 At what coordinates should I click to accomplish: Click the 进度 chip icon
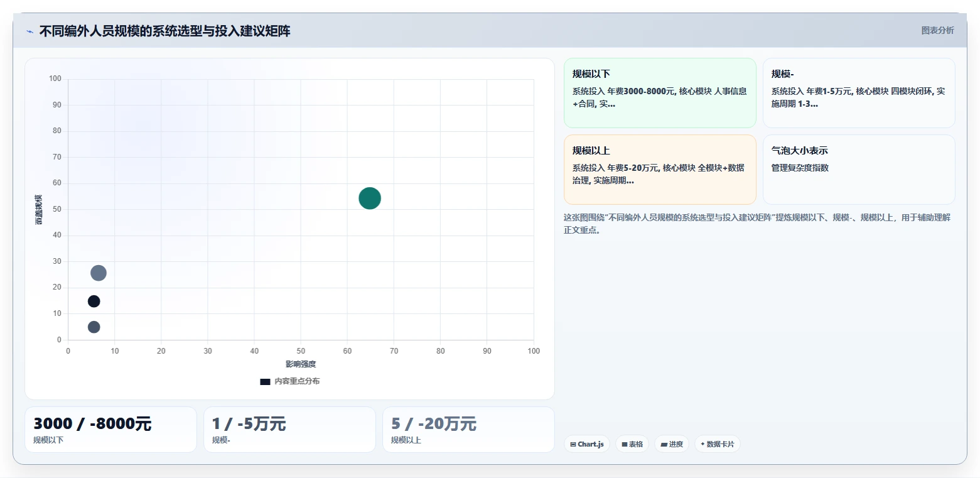(664, 444)
